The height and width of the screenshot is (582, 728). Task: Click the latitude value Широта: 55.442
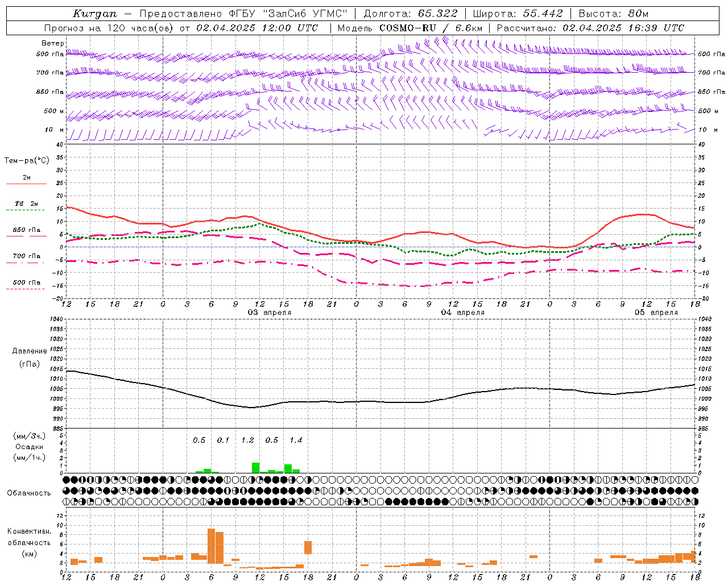[x=518, y=14]
